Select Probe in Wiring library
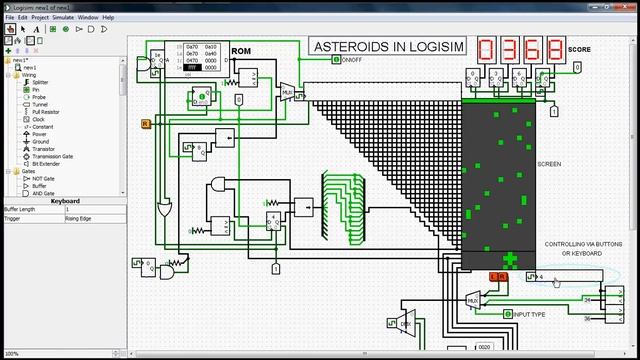 (x=39, y=97)
